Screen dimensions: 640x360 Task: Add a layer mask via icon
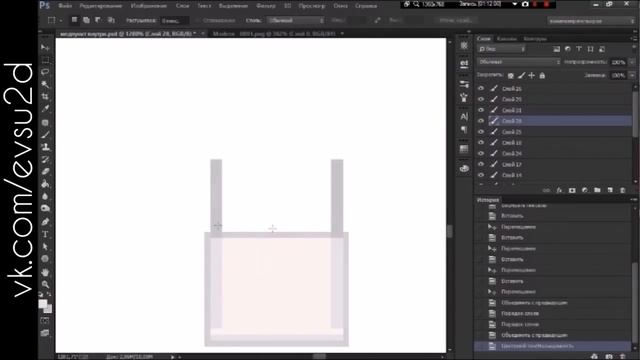coord(572,190)
